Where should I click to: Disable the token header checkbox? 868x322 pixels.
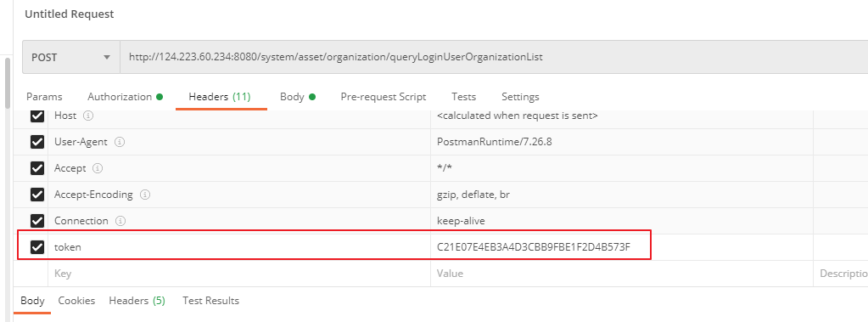coord(37,247)
